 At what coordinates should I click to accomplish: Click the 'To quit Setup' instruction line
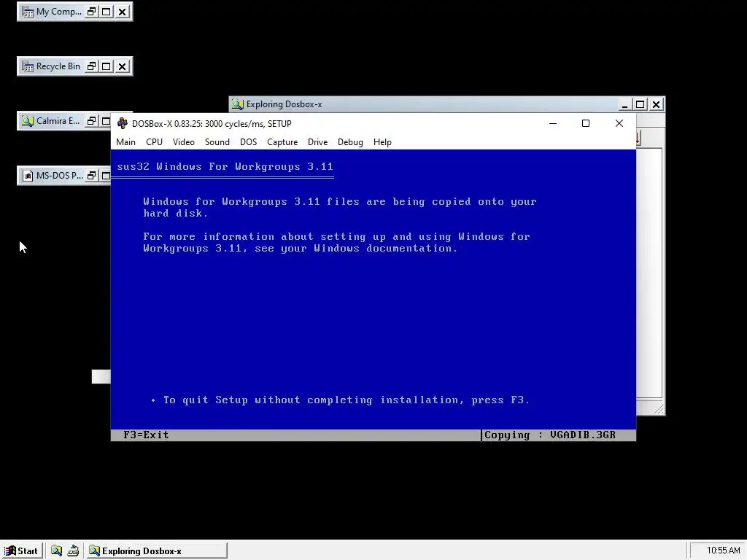pos(347,400)
